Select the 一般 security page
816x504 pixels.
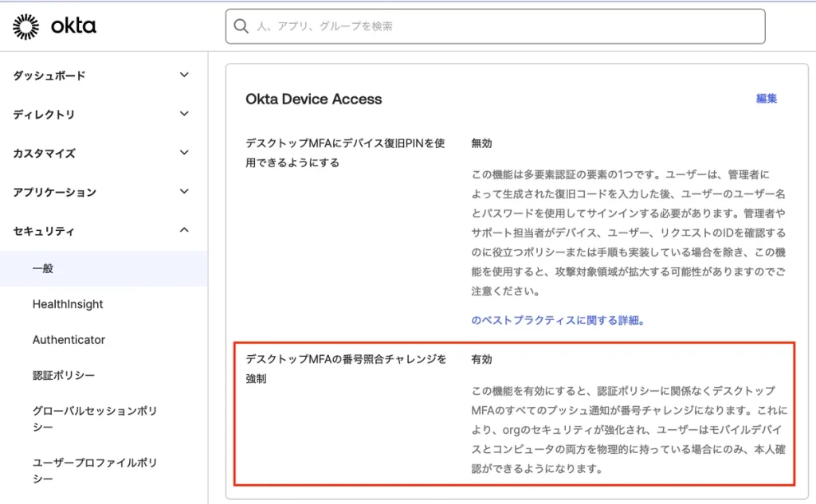click(43, 269)
